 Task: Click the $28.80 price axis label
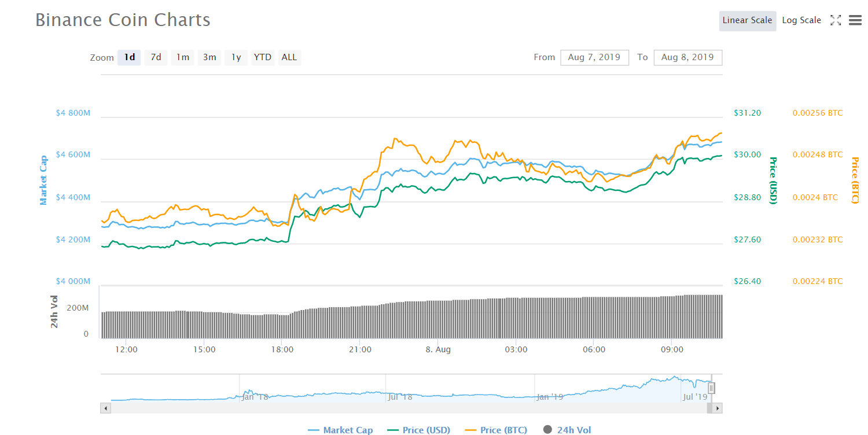747,197
